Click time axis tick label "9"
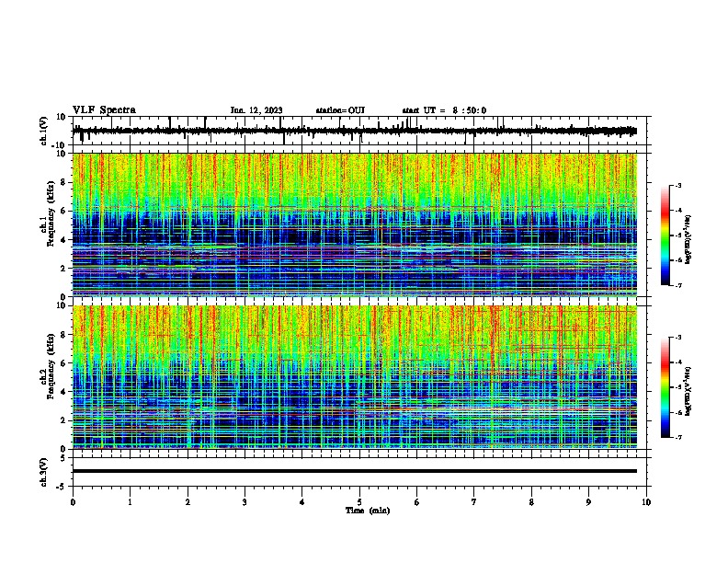 pos(588,502)
